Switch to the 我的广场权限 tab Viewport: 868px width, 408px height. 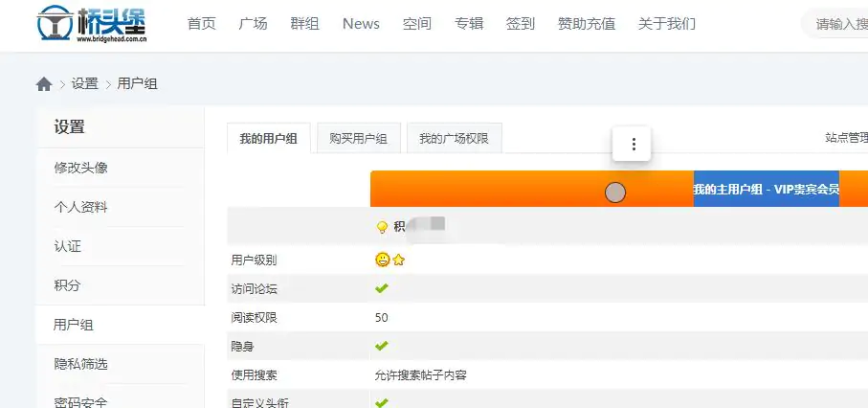point(454,139)
